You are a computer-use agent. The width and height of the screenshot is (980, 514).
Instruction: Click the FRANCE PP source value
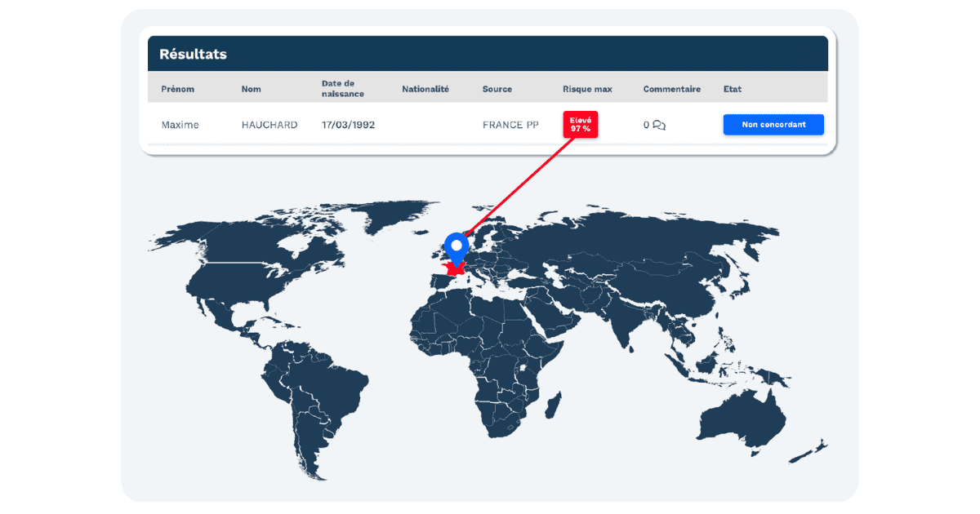[510, 125]
